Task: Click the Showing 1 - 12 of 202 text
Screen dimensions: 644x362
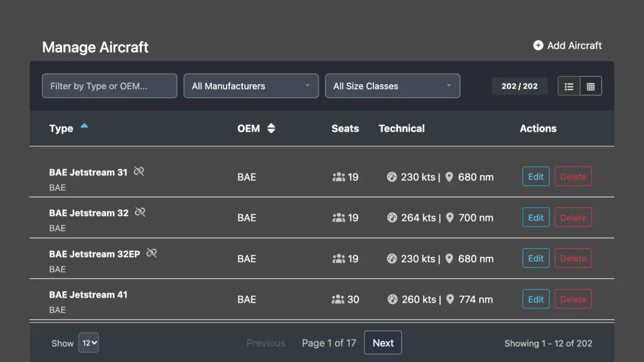Action: 548,343
